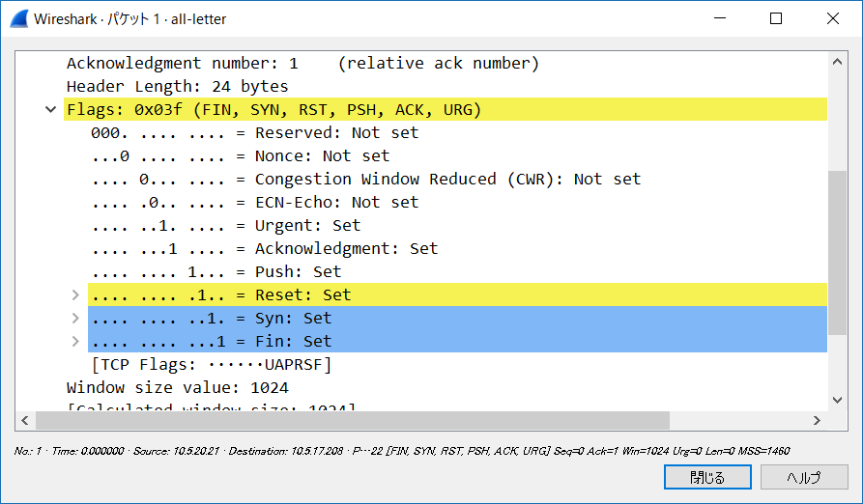The height and width of the screenshot is (504, 863).
Task: Click the vertical scrollbar down arrow
Action: [837, 400]
